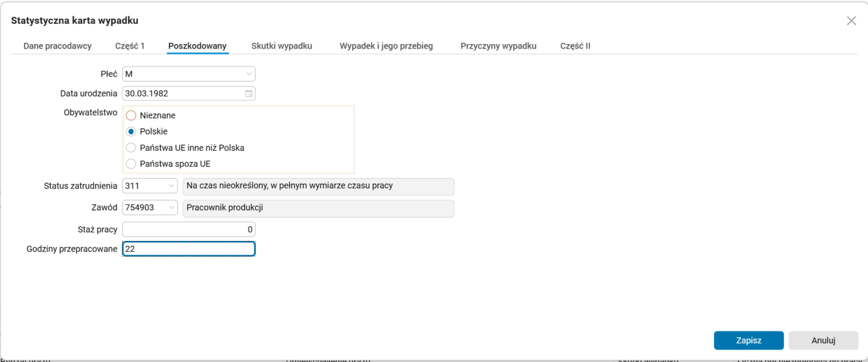868x362 pixels.
Task: Focus the Godziny przepracowane field
Action: pos(188,249)
